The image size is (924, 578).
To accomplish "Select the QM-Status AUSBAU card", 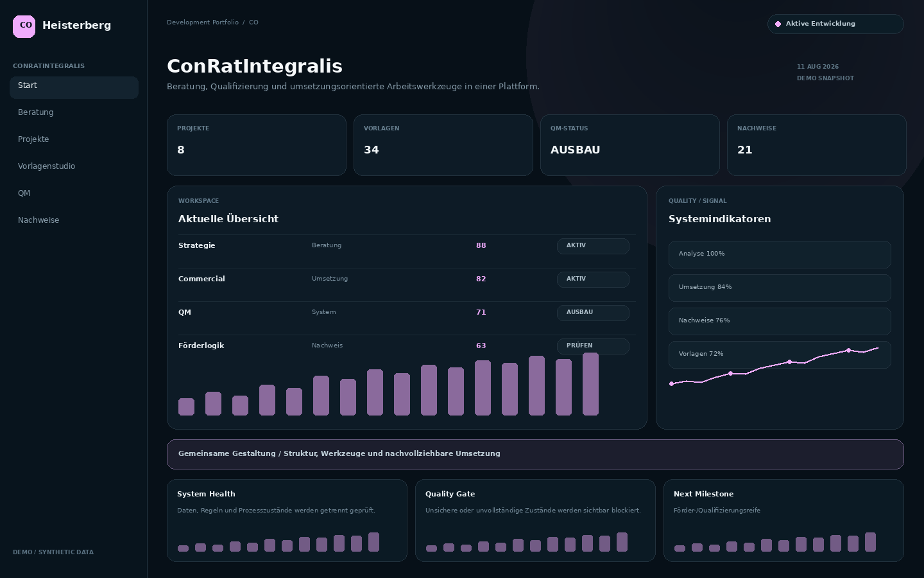I will 630,145.
